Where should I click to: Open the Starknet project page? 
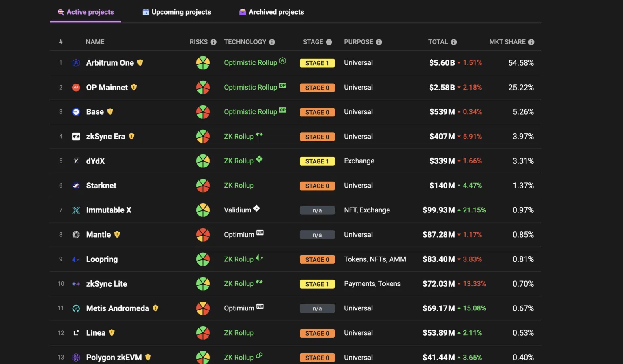tap(101, 186)
